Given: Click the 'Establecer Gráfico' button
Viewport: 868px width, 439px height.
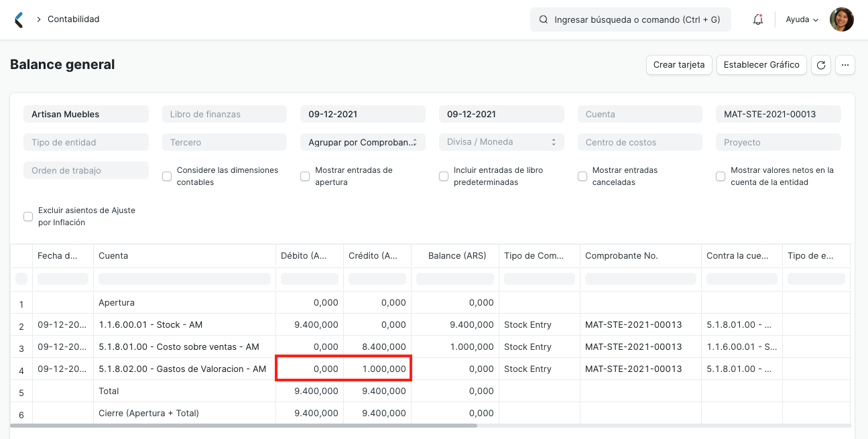Looking at the screenshot, I should [761, 64].
